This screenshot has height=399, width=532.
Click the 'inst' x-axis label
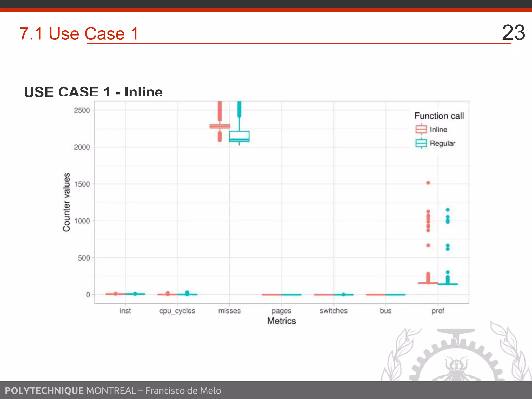pyautogui.click(x=125, y=311)
